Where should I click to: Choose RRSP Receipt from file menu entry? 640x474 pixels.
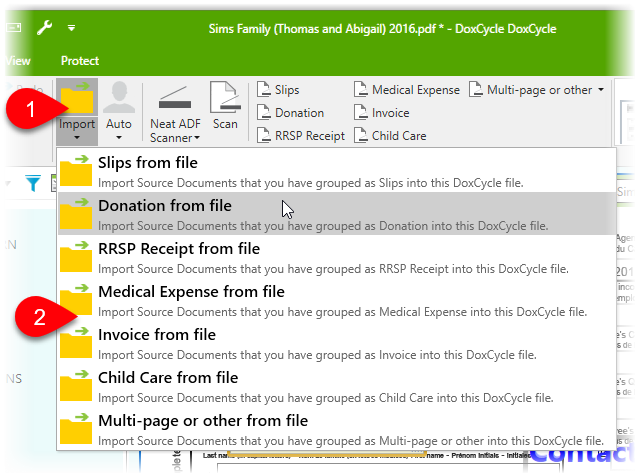coord(336,257)
